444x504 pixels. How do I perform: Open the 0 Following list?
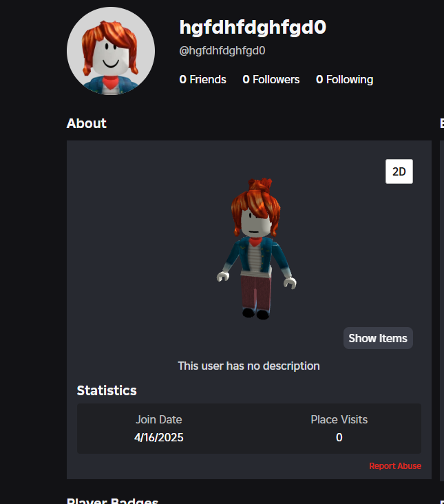click(x=344, y=79)
